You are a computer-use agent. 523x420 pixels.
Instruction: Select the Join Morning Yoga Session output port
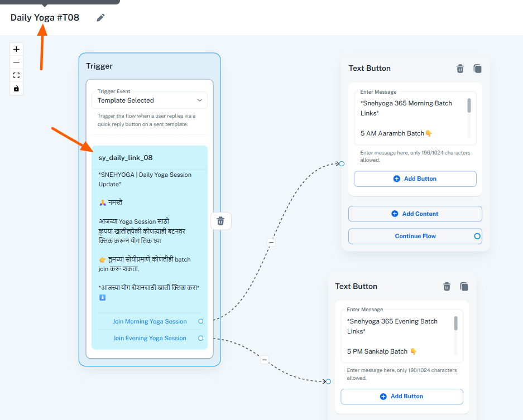click(201, 321)
